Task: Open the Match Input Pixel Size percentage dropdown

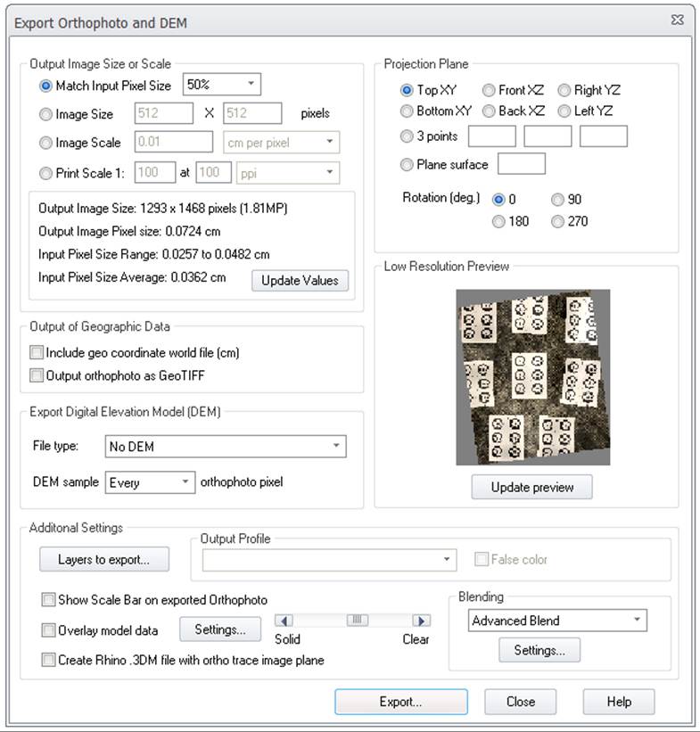Action: 221,86
